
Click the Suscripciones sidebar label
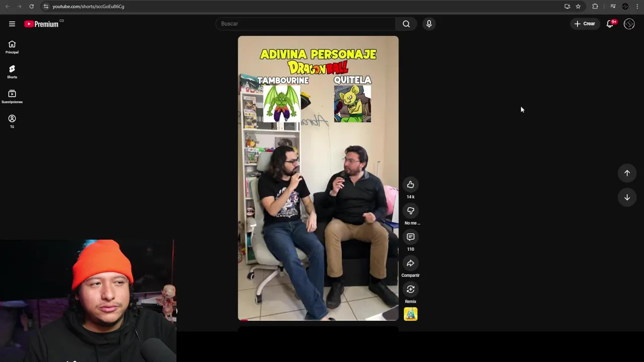(x=12, y=102)
